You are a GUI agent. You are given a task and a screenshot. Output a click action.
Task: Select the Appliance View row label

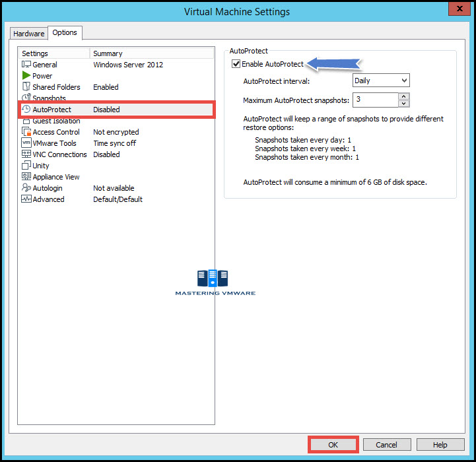pos(56,177)
